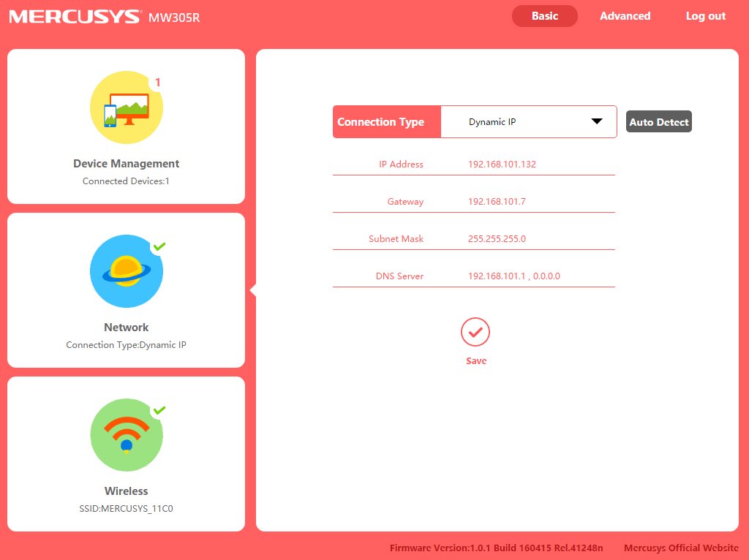Click the Device Management monitor icon
This screenshot has width=749, height=560.
point(126,108)
